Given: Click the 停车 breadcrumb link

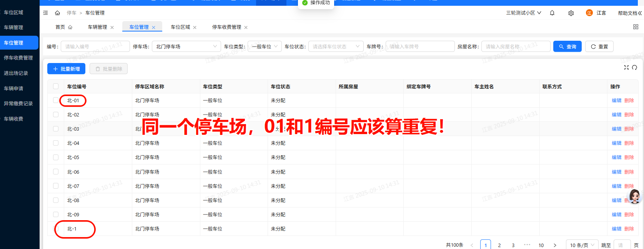Looking at the screenshot, I should click(72, 13).
